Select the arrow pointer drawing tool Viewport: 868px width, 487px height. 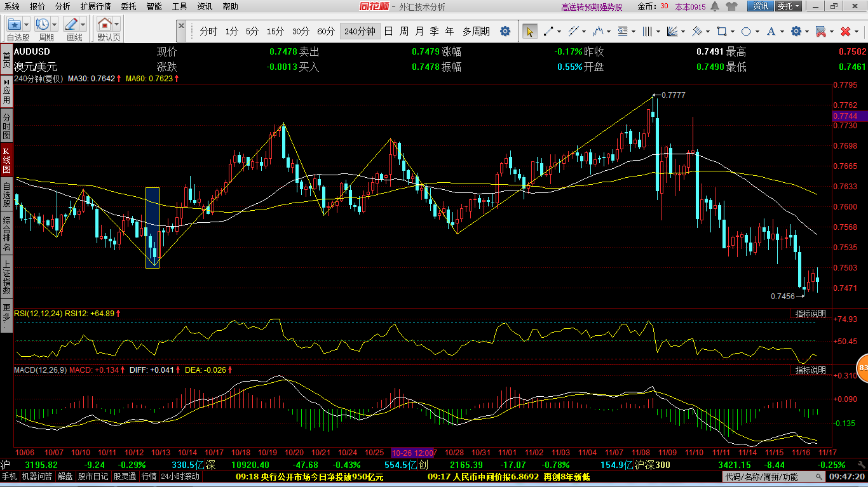click(529, 31)
